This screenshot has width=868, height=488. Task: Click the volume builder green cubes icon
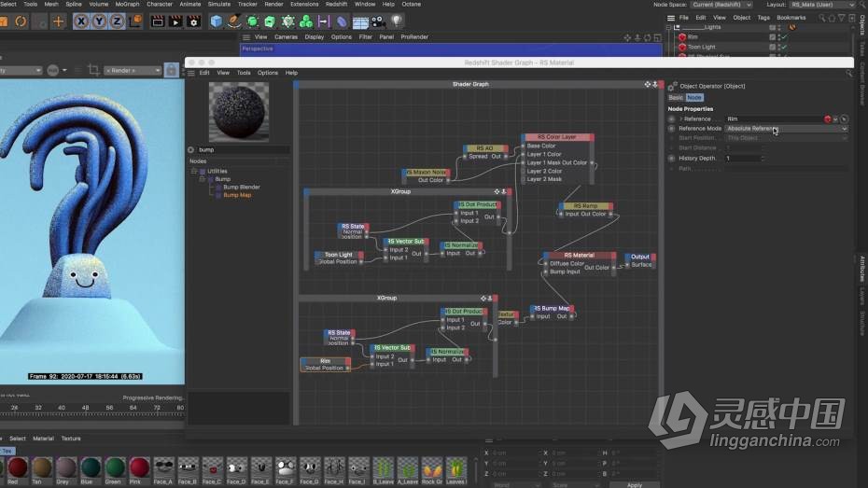click(305, 21)
